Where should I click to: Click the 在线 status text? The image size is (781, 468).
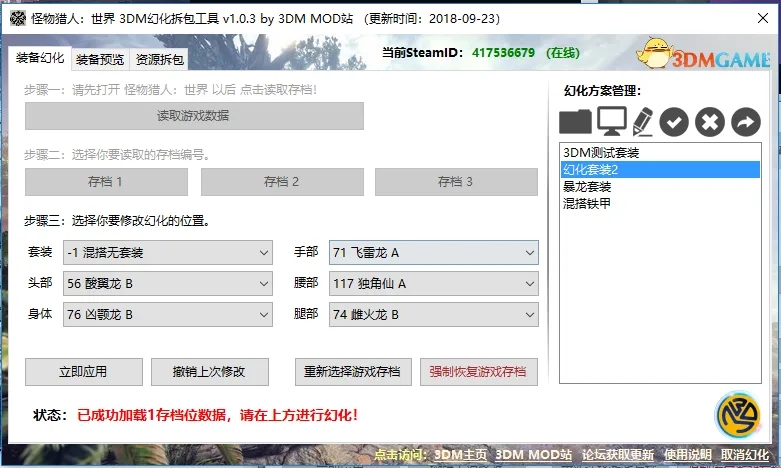[563, 53]
